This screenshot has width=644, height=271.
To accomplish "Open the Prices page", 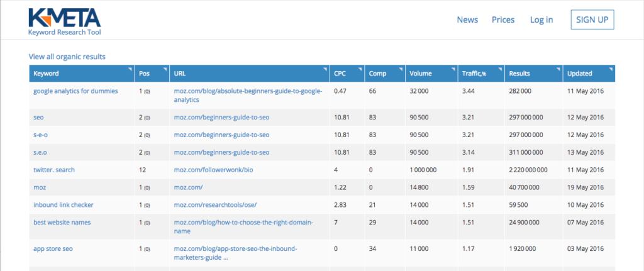I will point(503,19).
